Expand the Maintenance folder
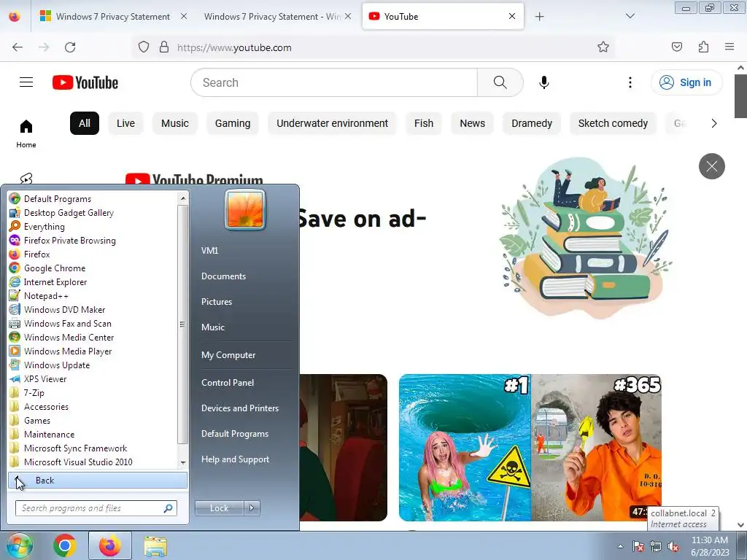 [x=49, y=435]
